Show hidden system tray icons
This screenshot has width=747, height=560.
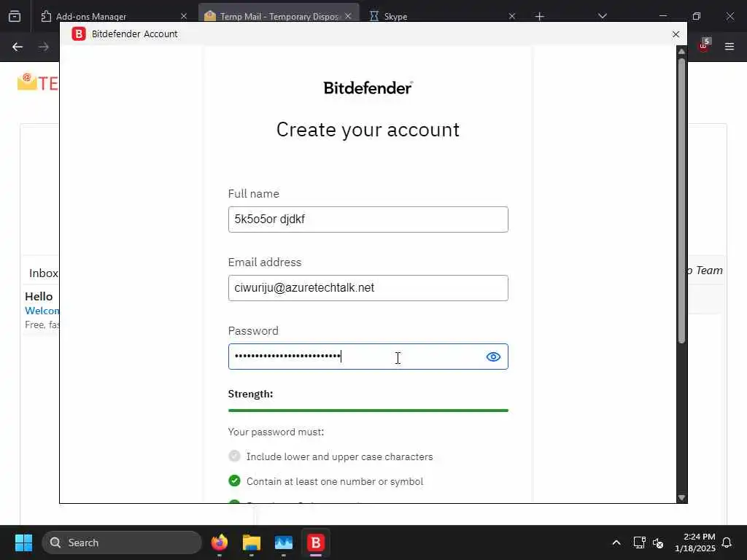[616, 542]
